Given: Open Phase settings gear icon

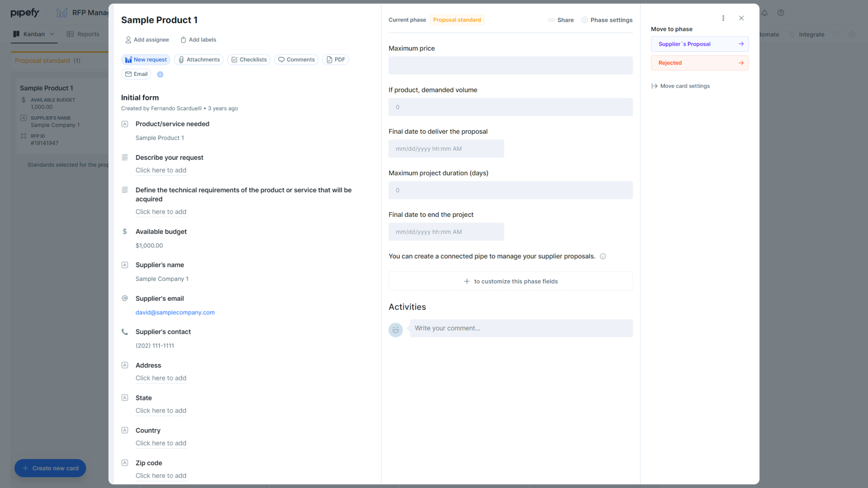Looking at the screenshot, I should point(584,20).
